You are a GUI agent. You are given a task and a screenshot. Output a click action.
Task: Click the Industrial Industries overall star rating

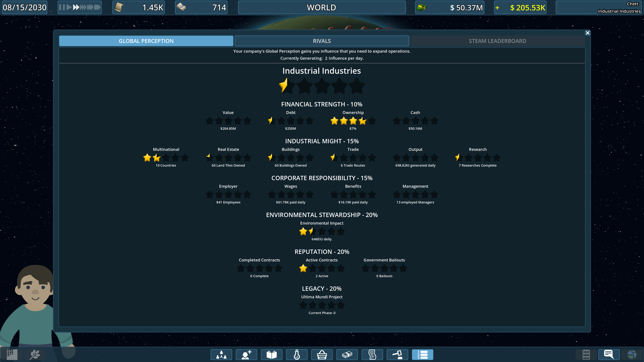pos(322,86)
